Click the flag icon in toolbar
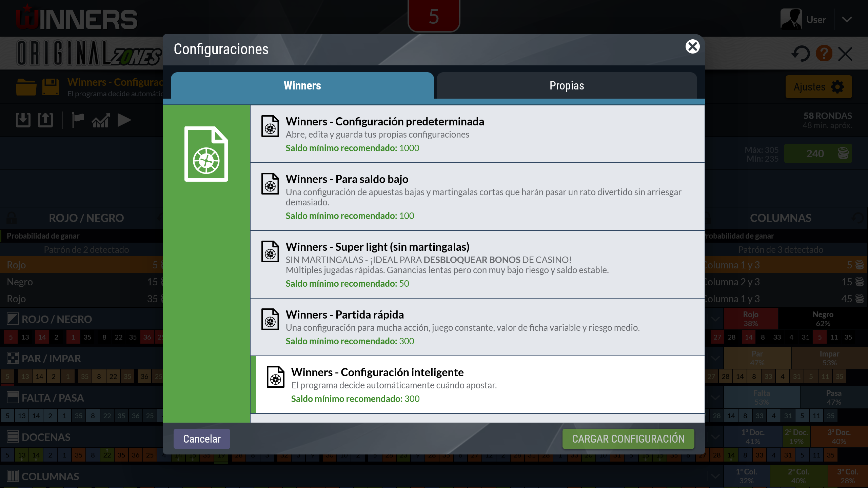868x488 pixels. coord(78,120)
